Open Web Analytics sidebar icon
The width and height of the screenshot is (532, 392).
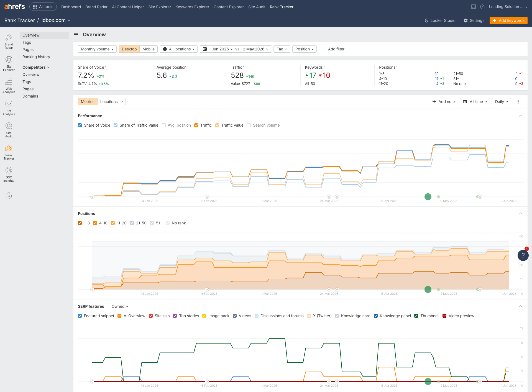click(9, 86)
